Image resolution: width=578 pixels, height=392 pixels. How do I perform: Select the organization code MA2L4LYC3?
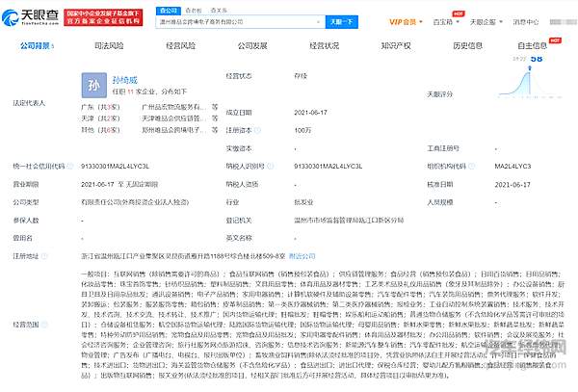point(512,167)
